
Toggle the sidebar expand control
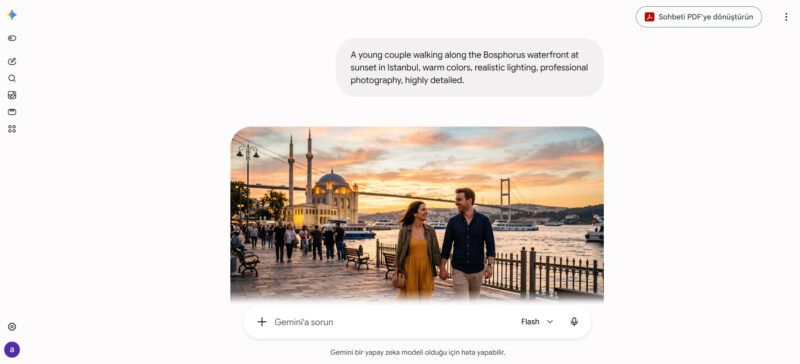(x=12, y=38)
